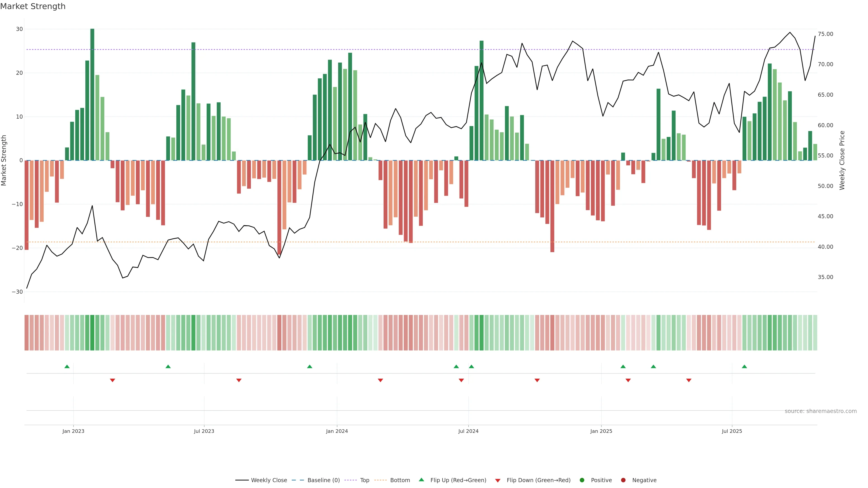Click the Flip Down red triangle legend icon
This screenshot has width=868, height=488.
click(498, 480)
